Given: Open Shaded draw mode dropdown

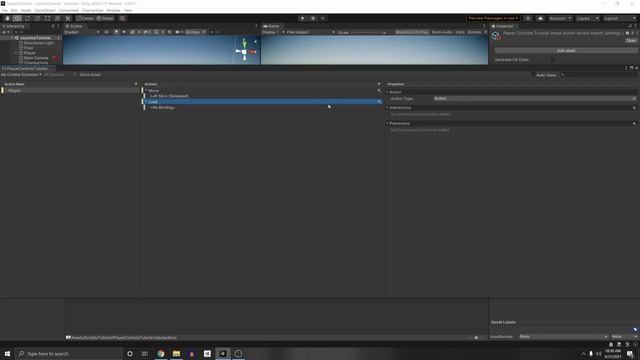Looking at the screenshot, I should tap(82, 32).
